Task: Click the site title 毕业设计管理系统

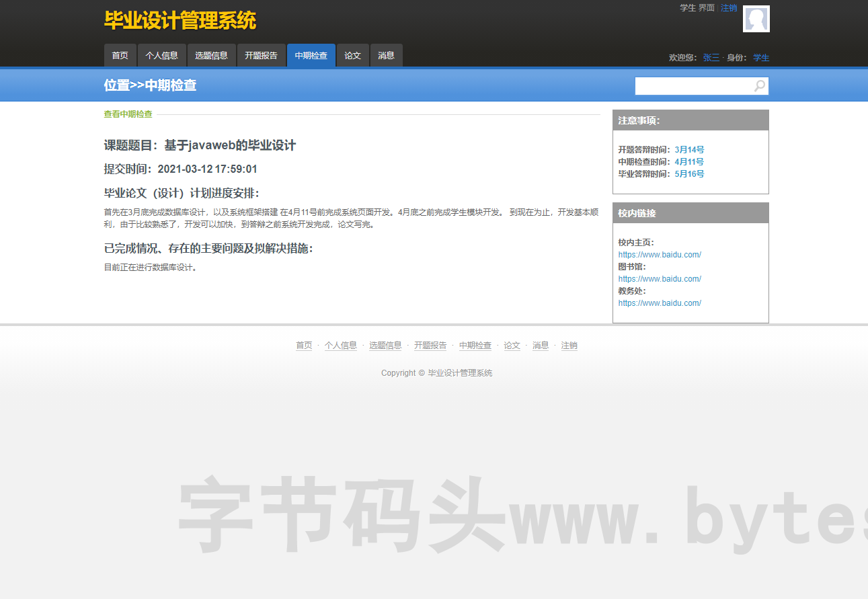Action: click(180, 21)
